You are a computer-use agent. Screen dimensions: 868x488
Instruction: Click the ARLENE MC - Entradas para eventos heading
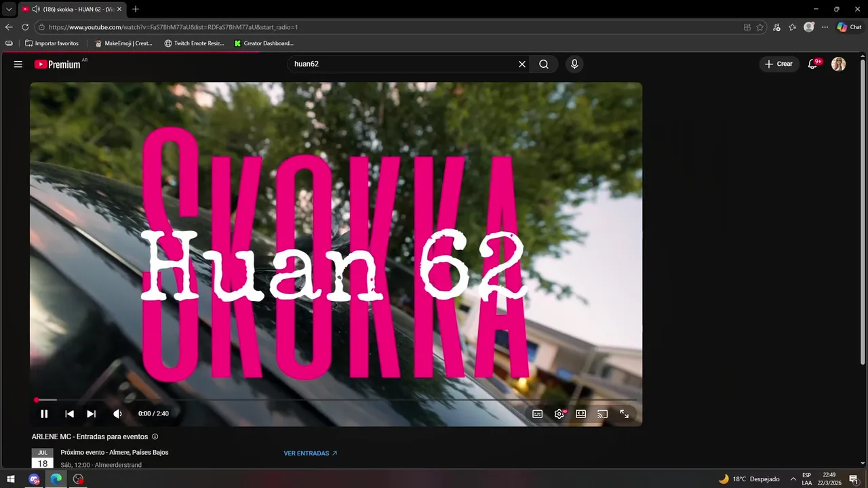(90, 436)
